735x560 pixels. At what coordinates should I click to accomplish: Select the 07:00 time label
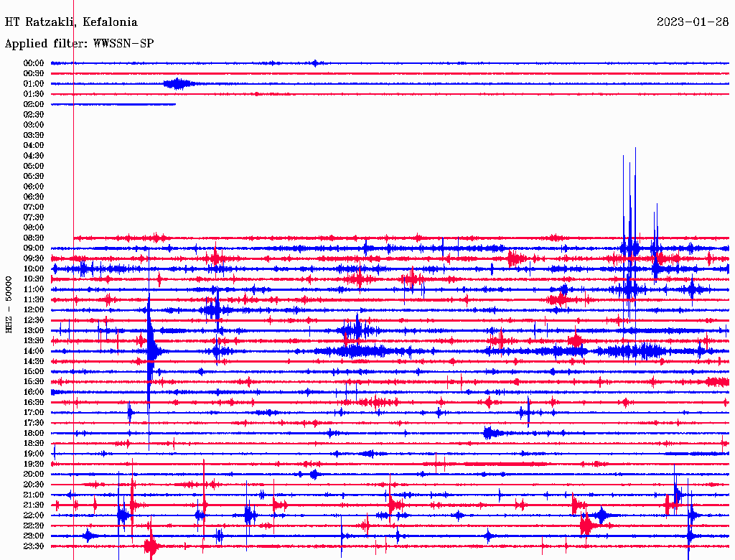tap(34, 207)
